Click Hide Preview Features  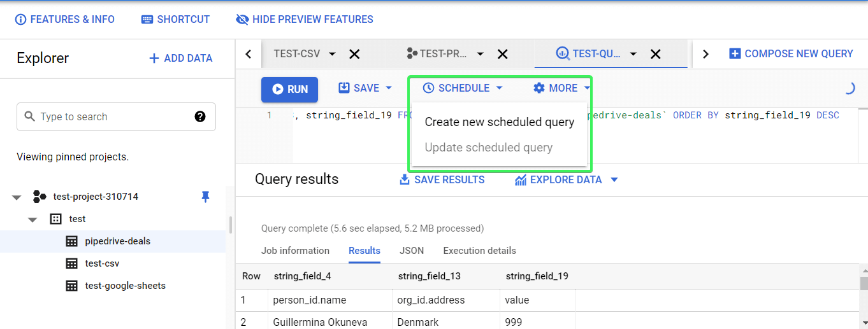click(x=304, y=19)
